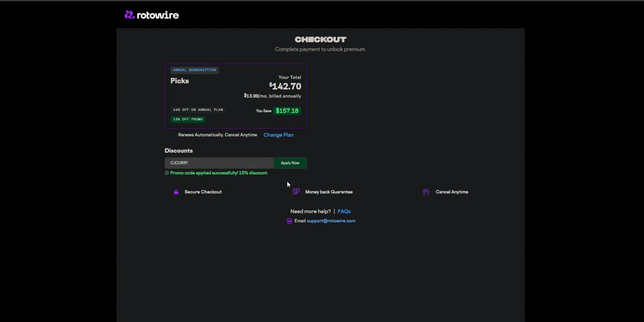Click the Need more help? text

(310, 211)
